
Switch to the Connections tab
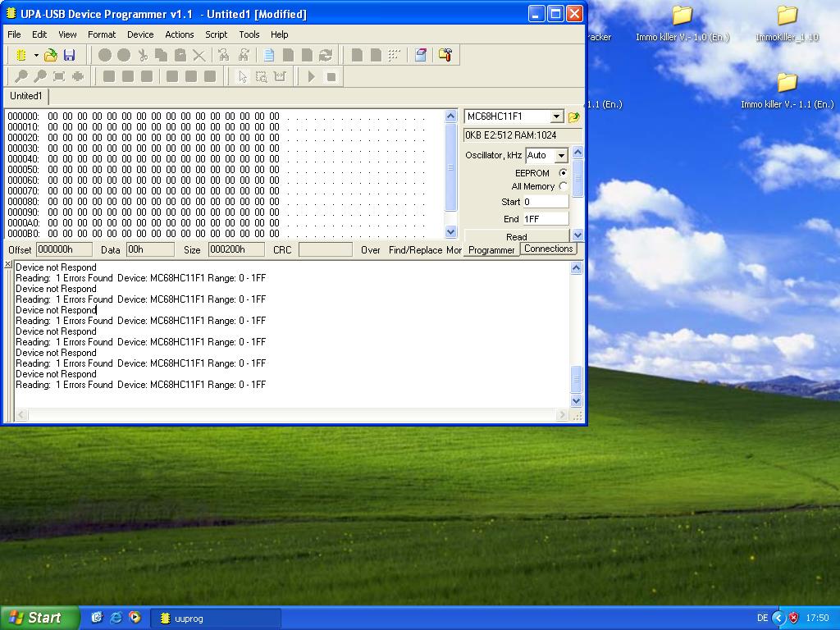click(548, 249)
